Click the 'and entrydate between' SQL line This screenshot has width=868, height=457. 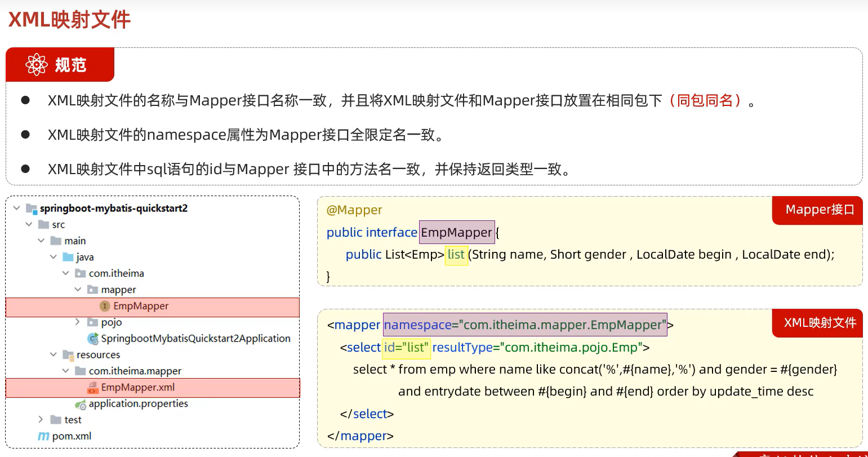pos(606,392)
